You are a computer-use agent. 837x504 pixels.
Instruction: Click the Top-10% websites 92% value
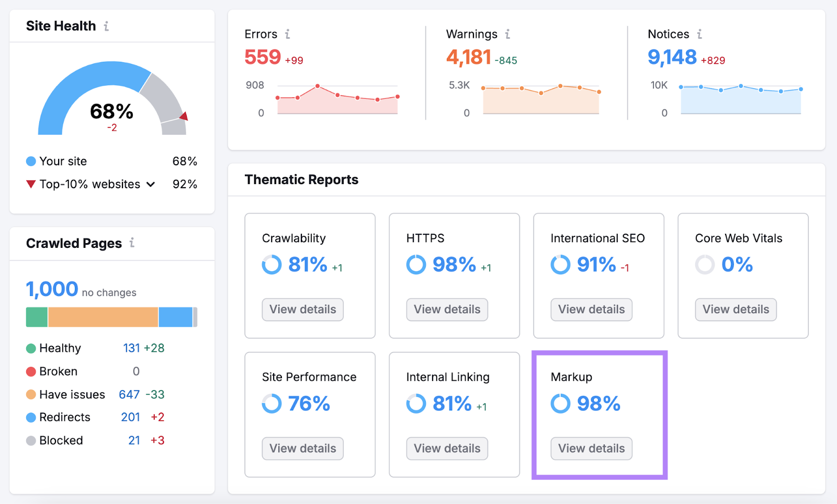(185, 184)
